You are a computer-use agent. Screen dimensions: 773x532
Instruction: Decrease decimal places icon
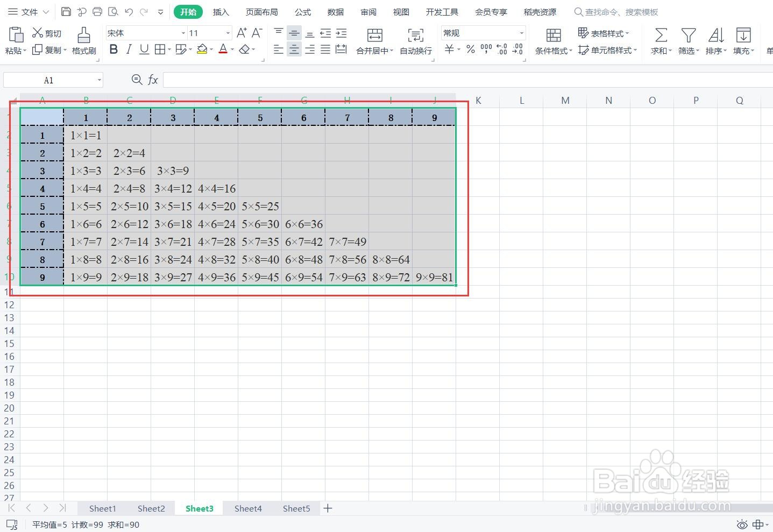[x=517, y=49]
